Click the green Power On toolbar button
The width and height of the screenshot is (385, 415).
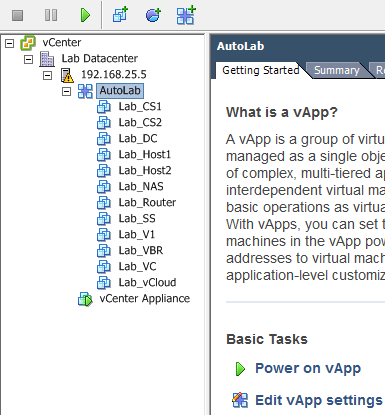coord(85,15)
